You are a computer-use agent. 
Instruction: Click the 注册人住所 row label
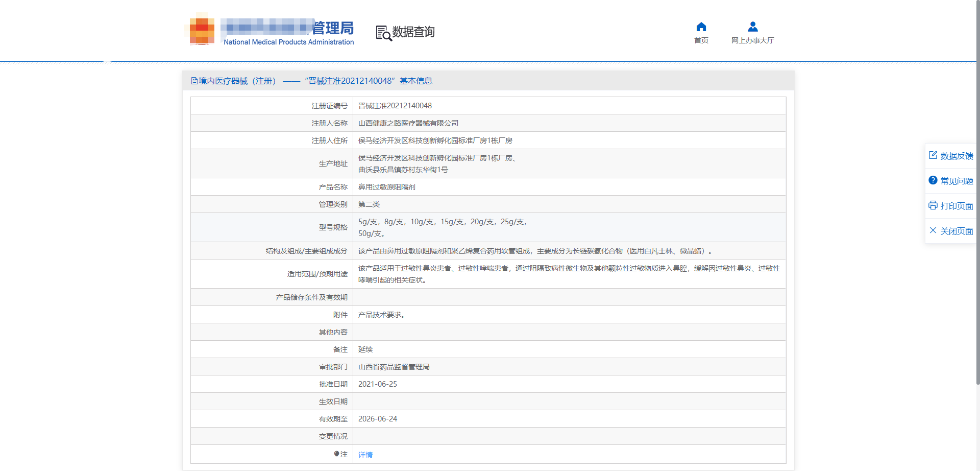tap(330, 140)
